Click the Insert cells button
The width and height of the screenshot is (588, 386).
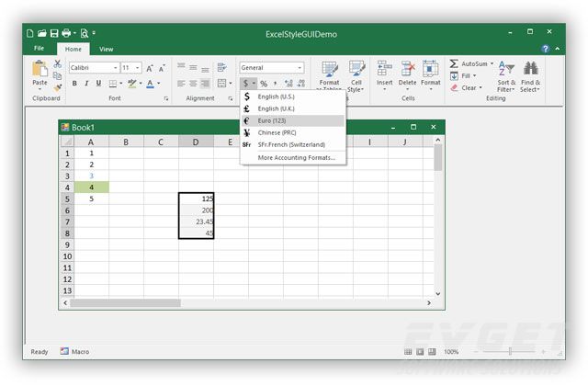384,75
